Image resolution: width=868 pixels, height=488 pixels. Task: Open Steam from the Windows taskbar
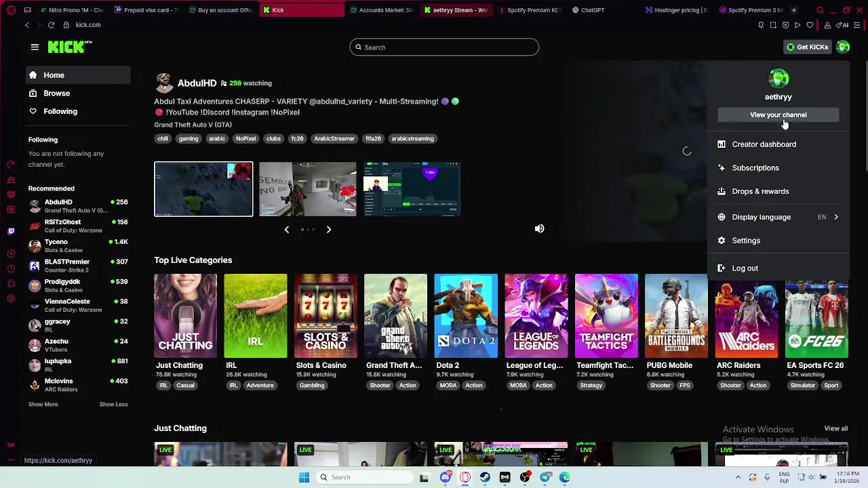tap(485, 477)
